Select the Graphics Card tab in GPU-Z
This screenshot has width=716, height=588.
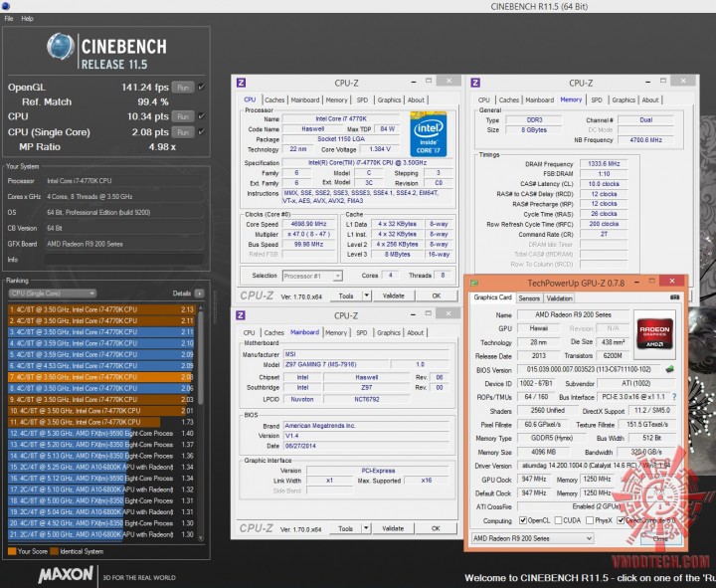(x=492, y=297)
